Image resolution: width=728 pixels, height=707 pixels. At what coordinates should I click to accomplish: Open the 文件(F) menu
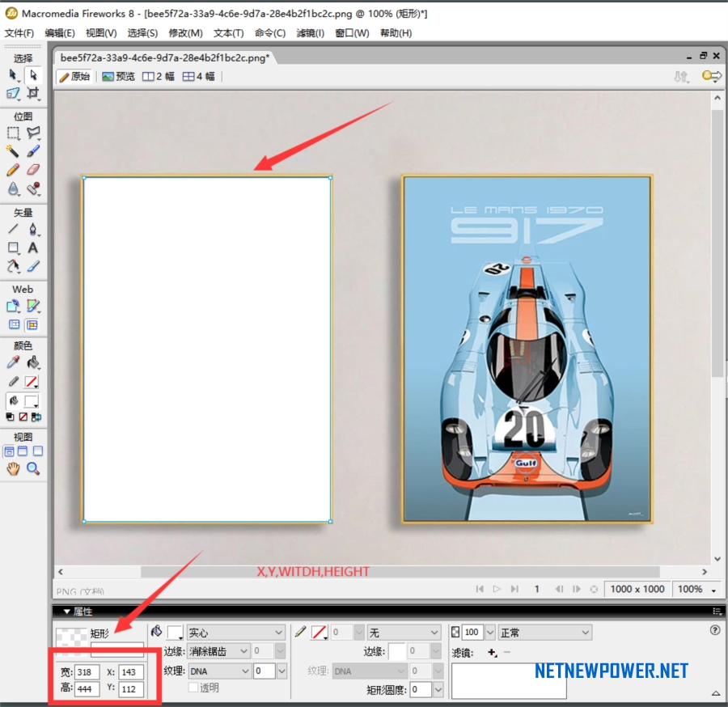pyautogui.click(x=19, y=33)
